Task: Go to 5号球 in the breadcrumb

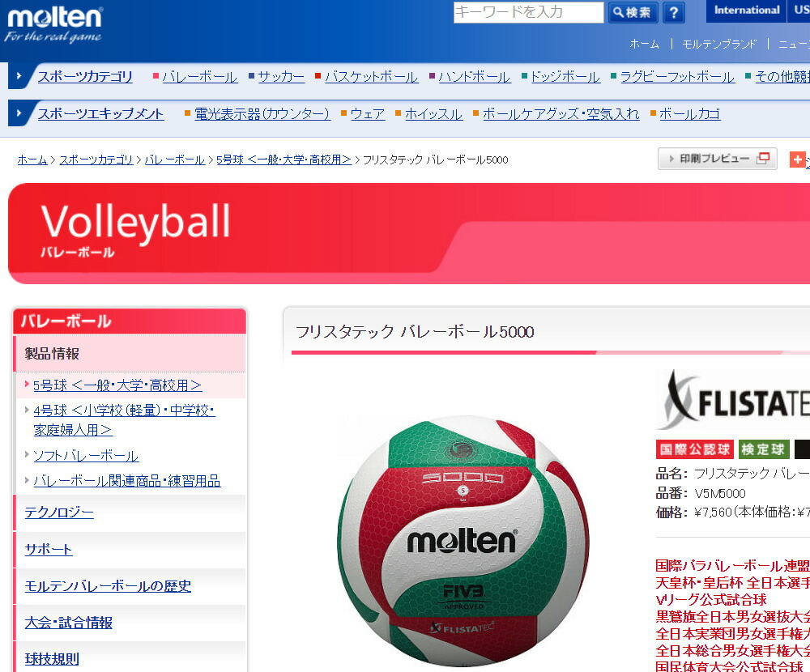Action: [x=283, y=159]
